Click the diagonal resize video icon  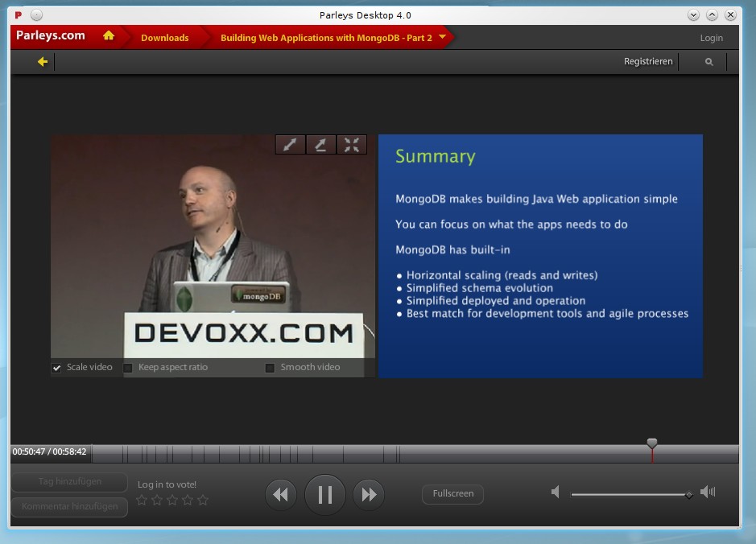tap(291, 145)
